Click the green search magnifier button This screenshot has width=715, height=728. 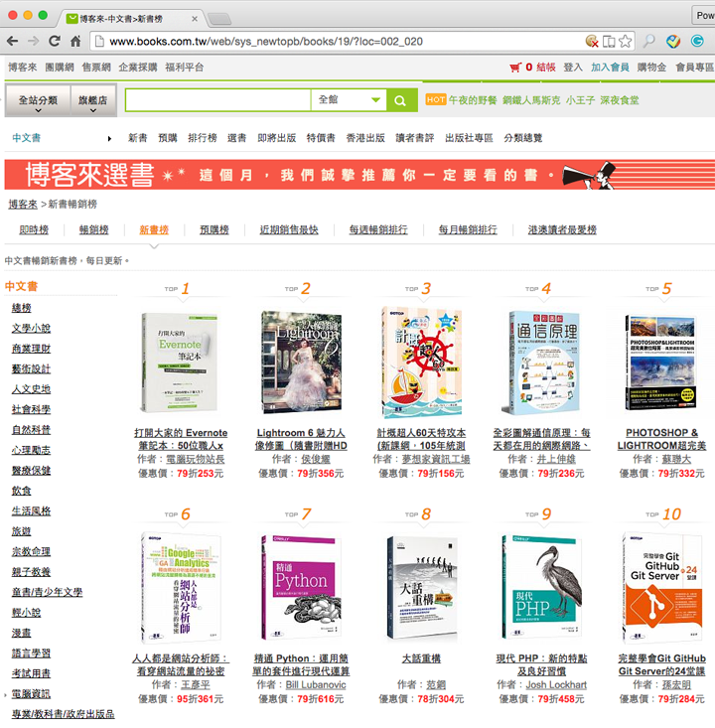coord(400,100)
